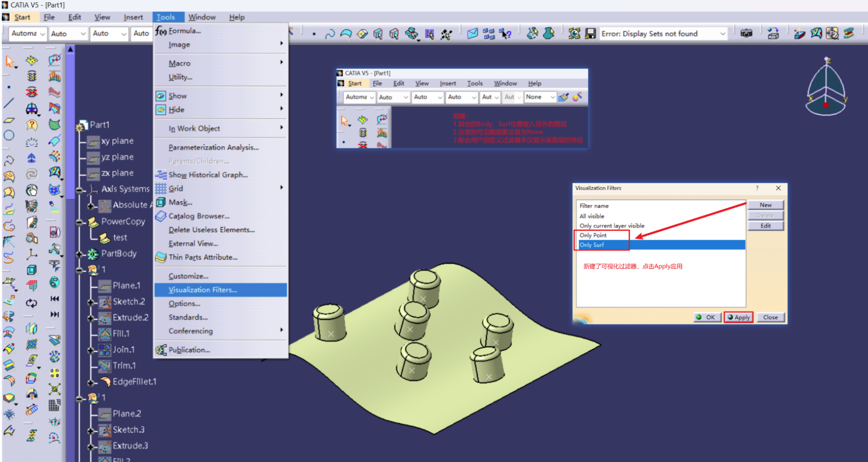Screen dimensions: 868x462
Task: Expand the EdgeFillet.1 tree node
Action: point(91,383)
